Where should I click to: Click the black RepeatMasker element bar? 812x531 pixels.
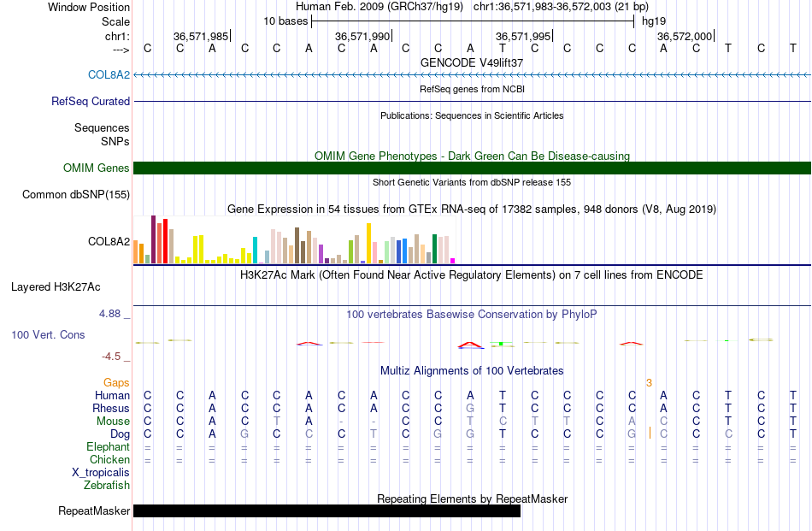(x=327, y=510)
